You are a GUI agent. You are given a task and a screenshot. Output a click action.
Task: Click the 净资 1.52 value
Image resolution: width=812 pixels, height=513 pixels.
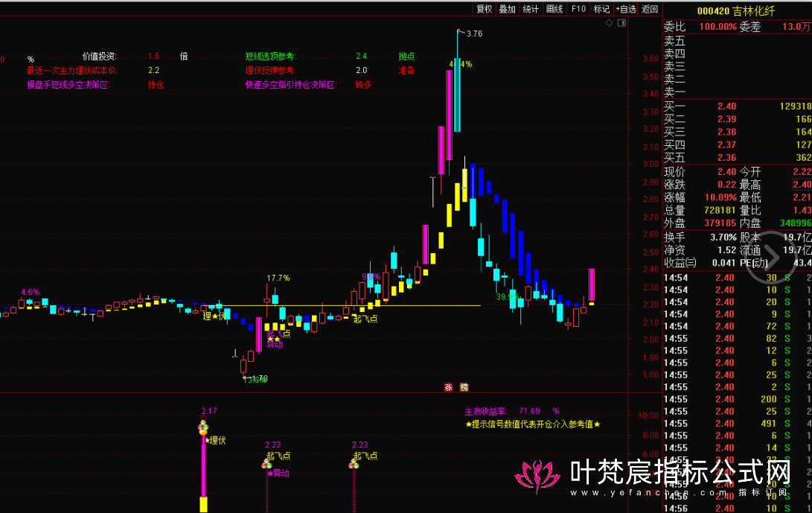click(726, 250)
